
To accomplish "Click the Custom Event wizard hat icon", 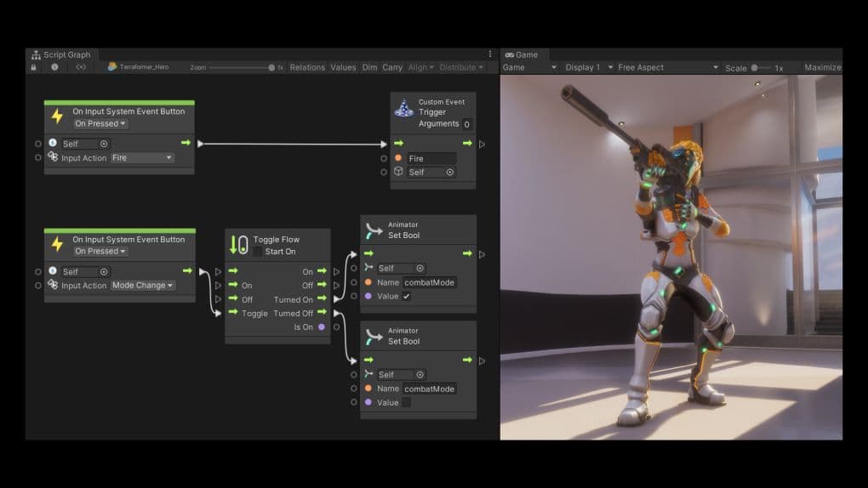I will 403,109.
